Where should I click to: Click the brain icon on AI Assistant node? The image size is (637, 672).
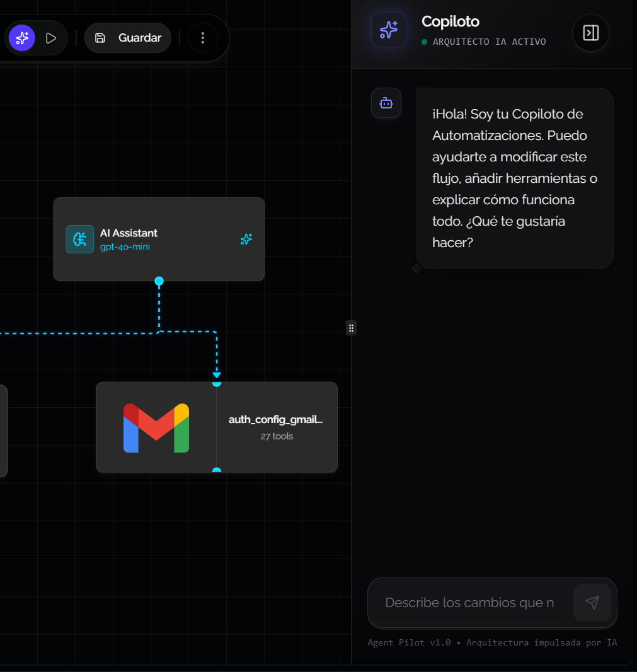[80, 239]
